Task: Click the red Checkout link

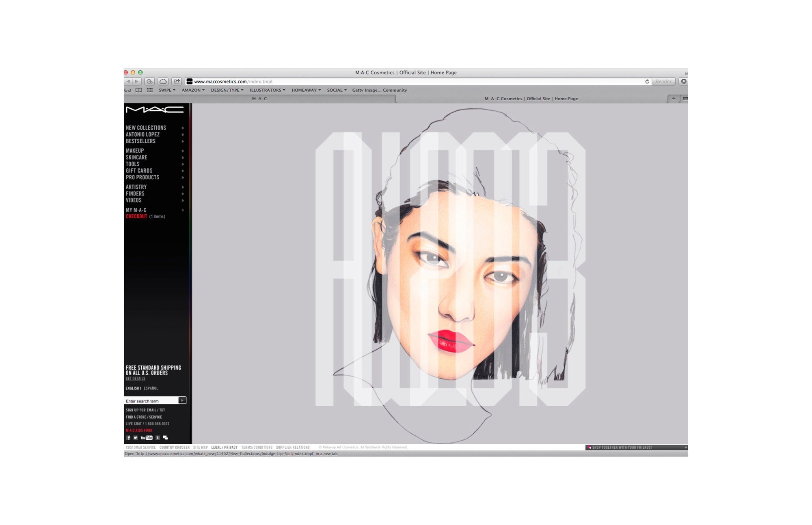Action: tap(136, 217)
